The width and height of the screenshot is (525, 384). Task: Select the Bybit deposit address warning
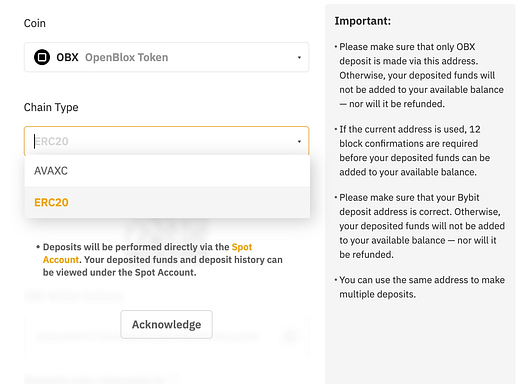coord(420,226)
